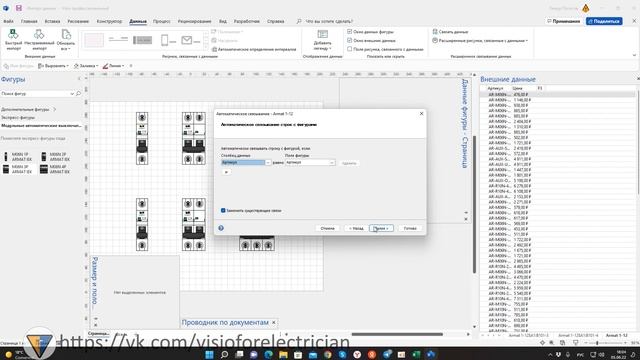Open the Windows Start menu
The width and height of the screenshot is (640, 360).
(x=209, y=354)
